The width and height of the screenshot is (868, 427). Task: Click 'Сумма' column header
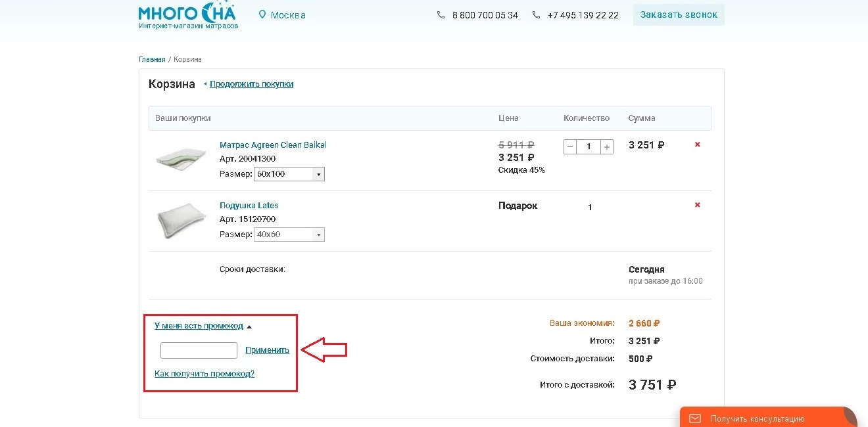coord(642,118)
